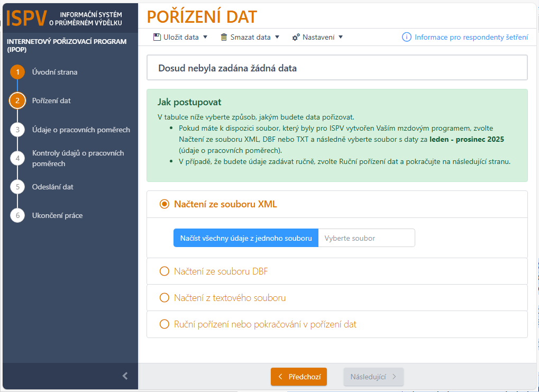This screenshot has width=539, height=392.
Task: Click the floppy disk save icon
Action: 157,37
